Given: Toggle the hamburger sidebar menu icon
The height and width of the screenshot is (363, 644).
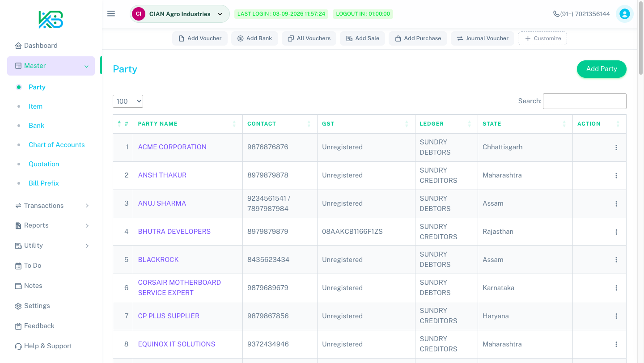Looking at the screenshot, I should pyautogui.click(x=111, y=14).
